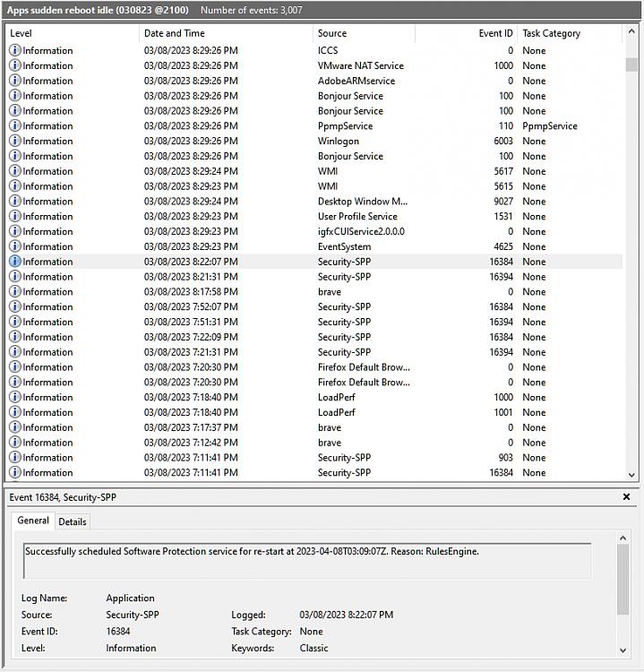The width and height of the screenshot is (644, 672).
Task: Click the info icon of the igfxCUIService2.0.0.0 row
Action: pyautogui.click(x=15, y=231)
